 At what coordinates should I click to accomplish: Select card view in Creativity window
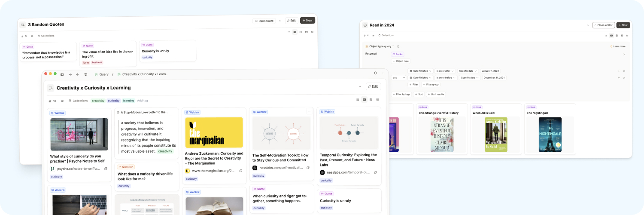pyautogui.click(x=364, y=99)
